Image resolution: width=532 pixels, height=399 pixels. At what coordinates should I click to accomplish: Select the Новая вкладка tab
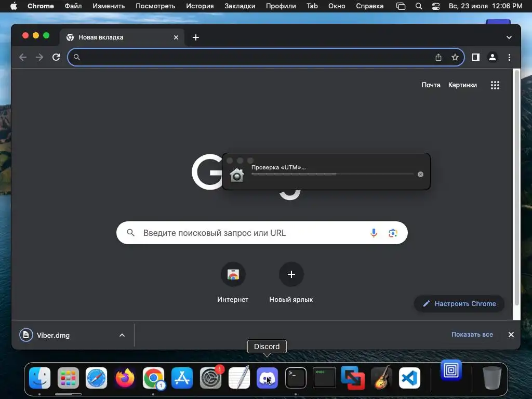pyautogui.click(x=122, y=37)
